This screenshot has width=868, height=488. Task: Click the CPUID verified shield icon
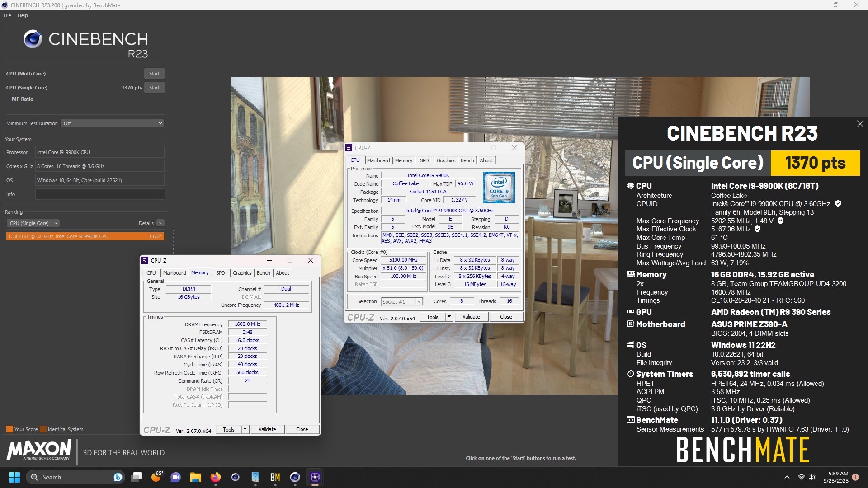838,204
